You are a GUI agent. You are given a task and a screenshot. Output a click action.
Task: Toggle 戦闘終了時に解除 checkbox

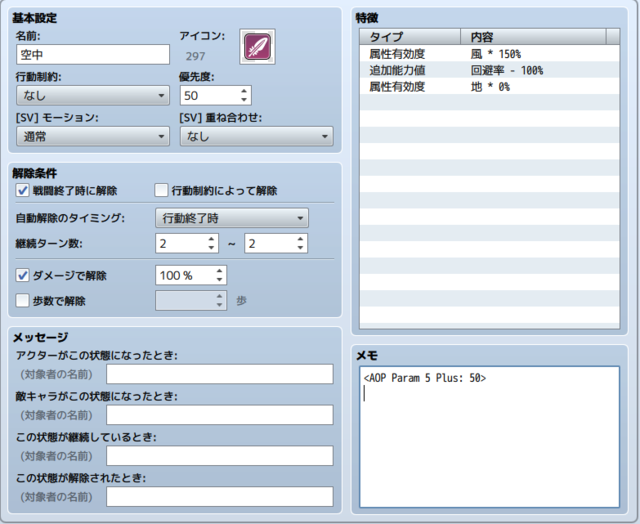tap(22, 190)
